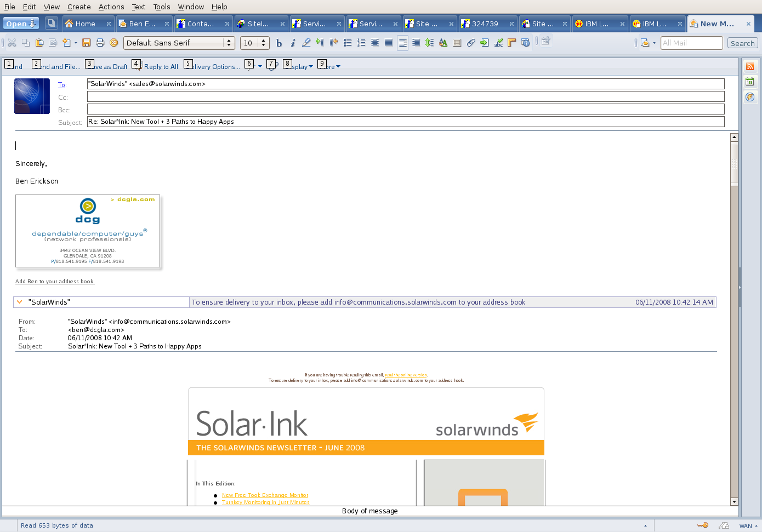This screenshot has width=762, height=532.
Task: Open the third sidebar panel icon
Action: 750,97
